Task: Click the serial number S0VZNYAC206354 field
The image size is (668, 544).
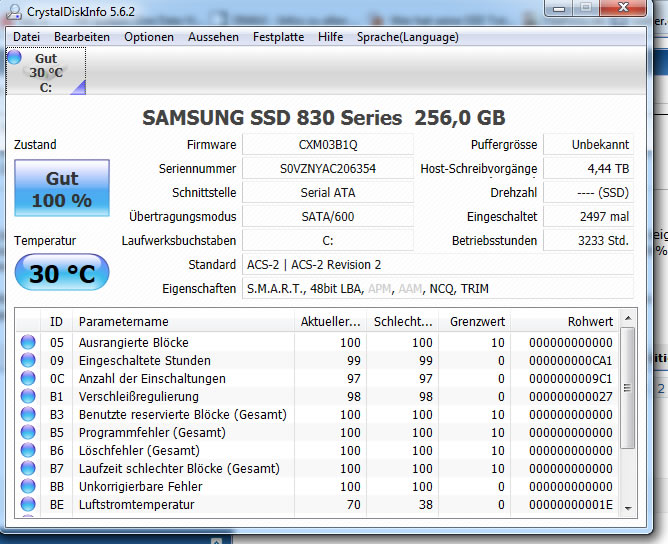Action: pyautogui.click(x=328, y=169)
